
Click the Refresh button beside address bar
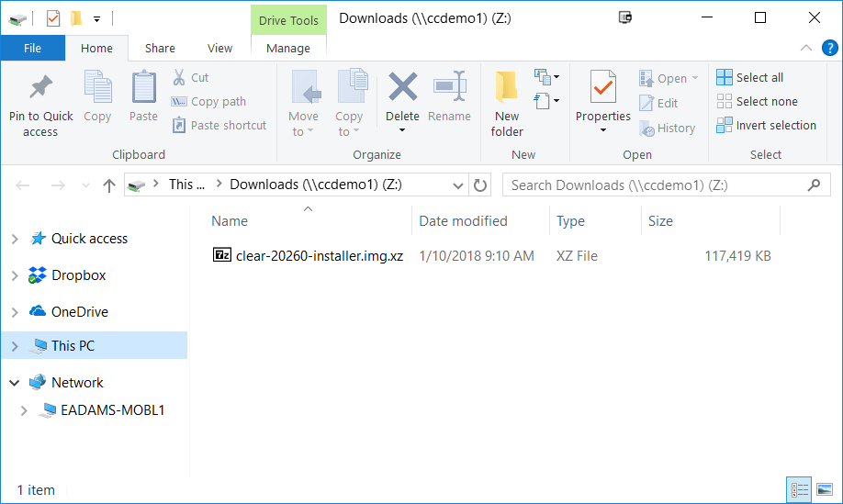point(479,185)
